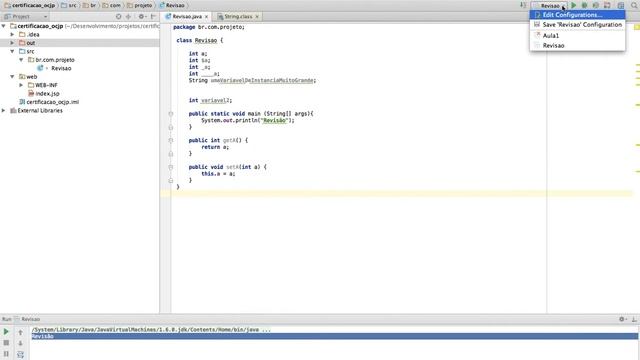Close the String.class tab

coord(257,17)
